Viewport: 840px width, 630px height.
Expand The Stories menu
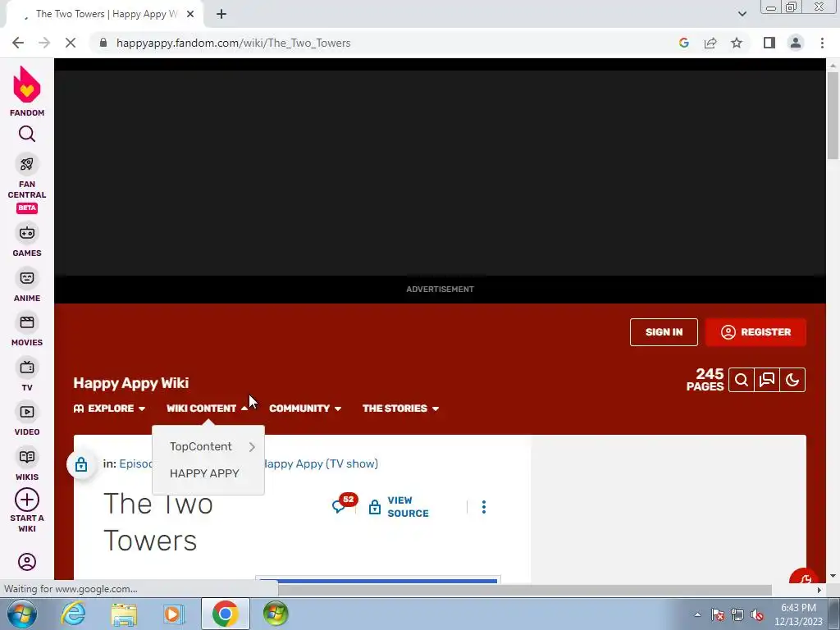pos(400,409)
